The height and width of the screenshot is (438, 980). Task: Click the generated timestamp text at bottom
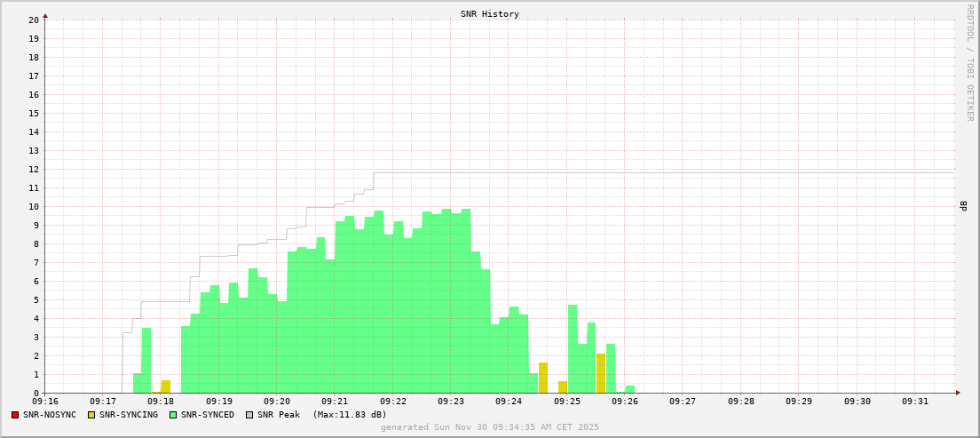pos(489,427)
